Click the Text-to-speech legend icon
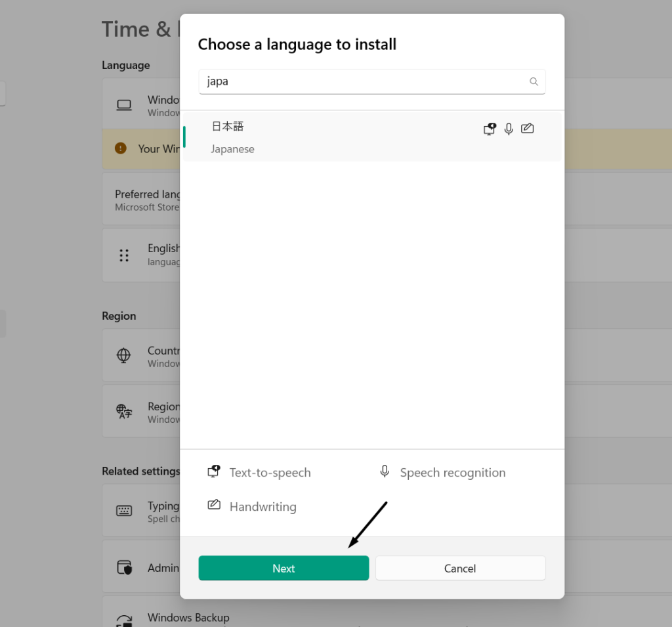This screenshot has width=672, height=627. (213, 471)
